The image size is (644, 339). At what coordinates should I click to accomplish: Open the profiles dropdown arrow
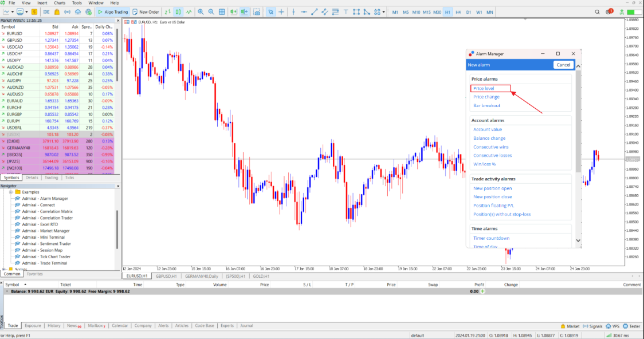(27, 12)
